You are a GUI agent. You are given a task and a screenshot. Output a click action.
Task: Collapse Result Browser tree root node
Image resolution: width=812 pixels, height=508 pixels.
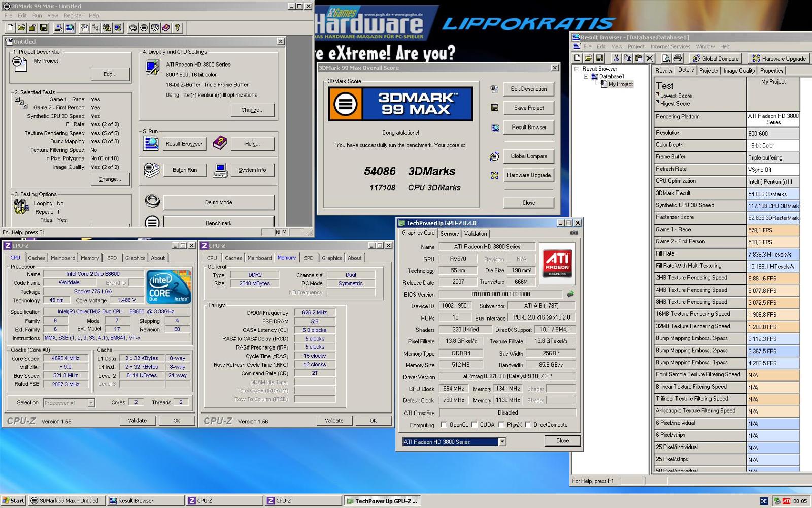(577, 69)
